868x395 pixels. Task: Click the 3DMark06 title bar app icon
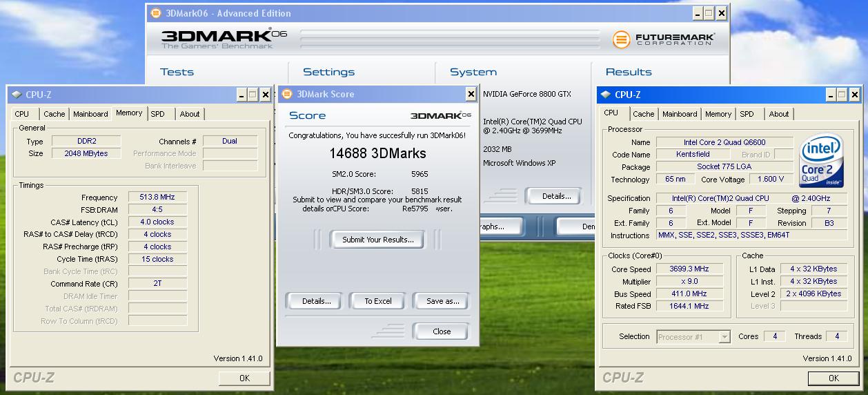click(x=156, y=13)
